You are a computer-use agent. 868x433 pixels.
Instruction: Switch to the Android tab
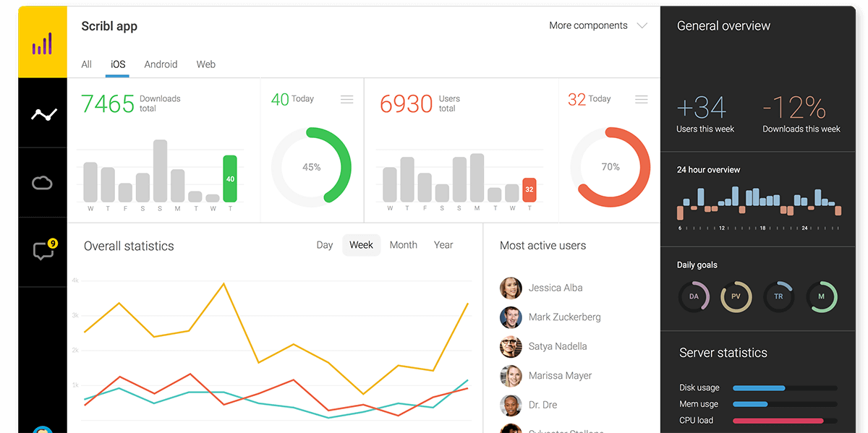coord(161,64)
